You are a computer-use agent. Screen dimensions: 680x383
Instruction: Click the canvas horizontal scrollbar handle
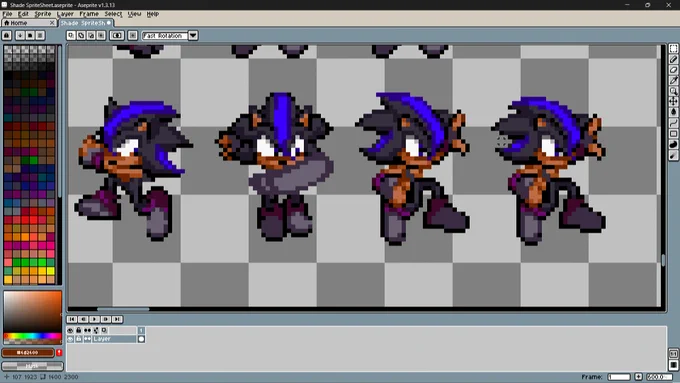[x=123, y=309]
